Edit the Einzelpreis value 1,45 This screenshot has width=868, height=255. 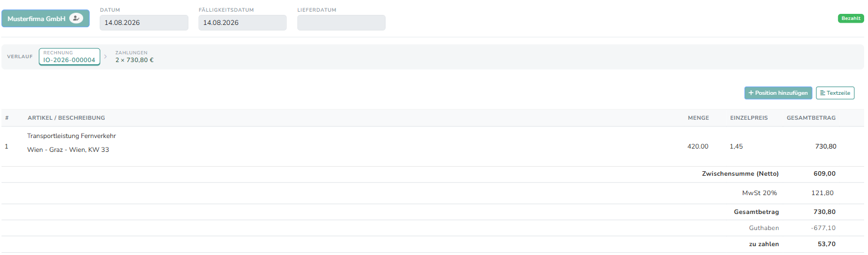[736, 146]
